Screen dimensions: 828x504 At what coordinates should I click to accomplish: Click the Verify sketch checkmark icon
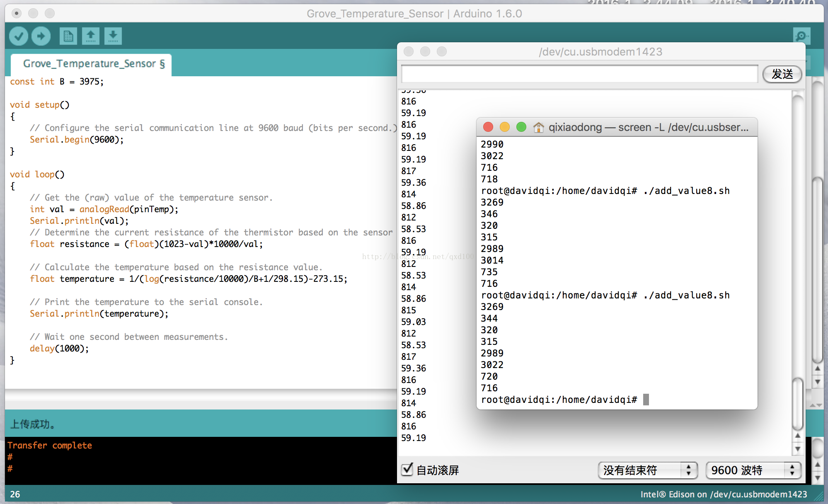coord(19,36)
